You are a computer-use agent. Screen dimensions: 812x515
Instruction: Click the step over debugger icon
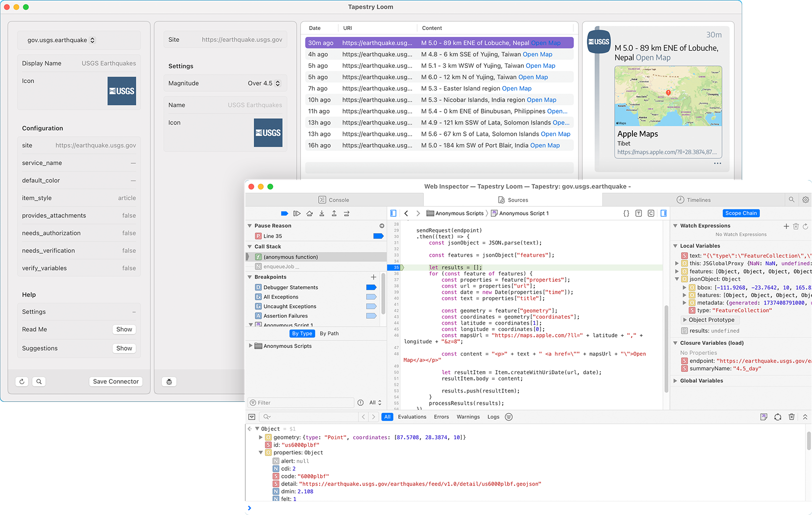point(309,213)
